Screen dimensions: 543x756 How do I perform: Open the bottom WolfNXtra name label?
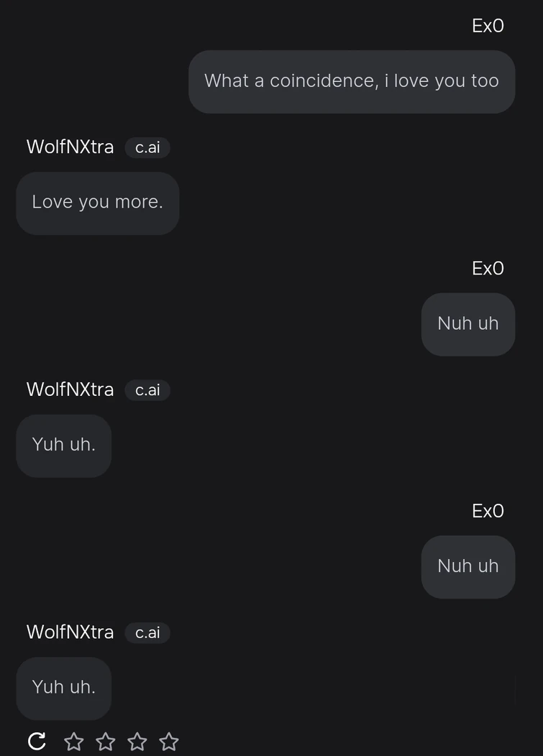pyautogui.click(x=70, y=632)
